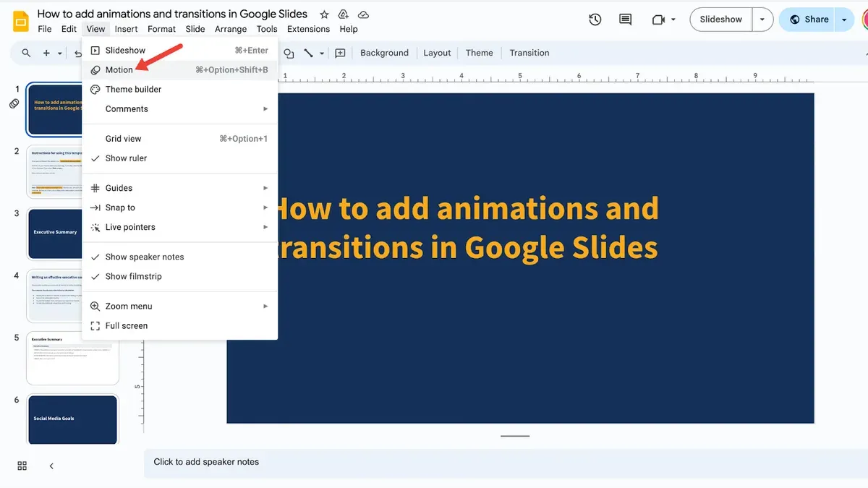Grab the speaker notes resize handle

click(515, 436)
